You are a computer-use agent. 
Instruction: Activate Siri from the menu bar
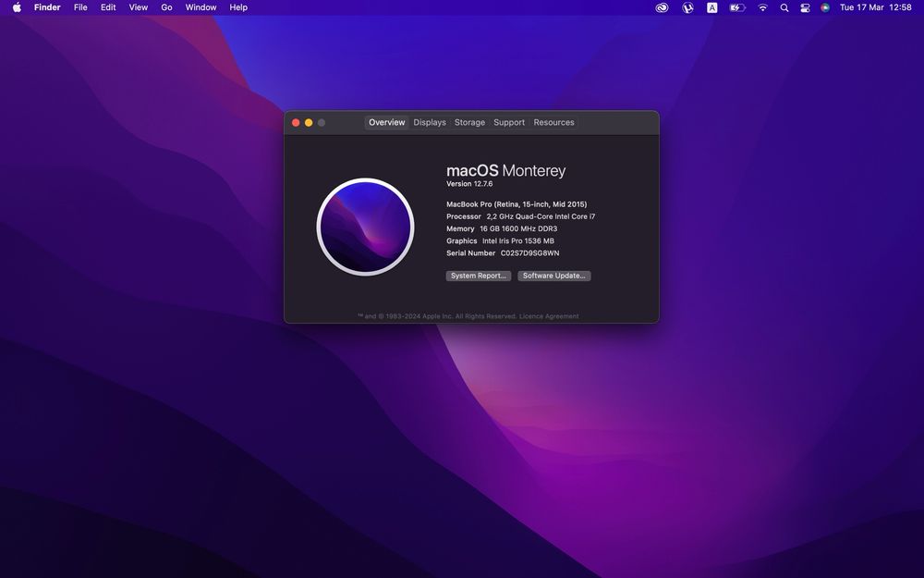[825, 7]
